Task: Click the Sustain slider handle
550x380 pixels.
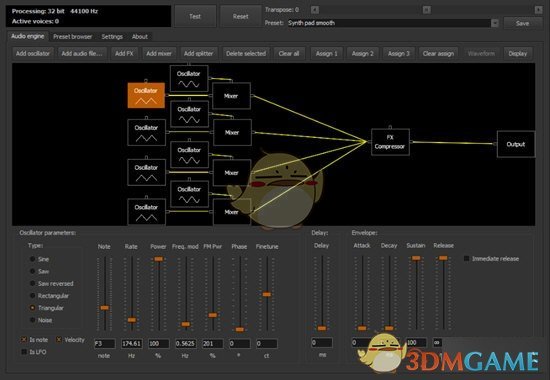Action: tap(416, 258)
